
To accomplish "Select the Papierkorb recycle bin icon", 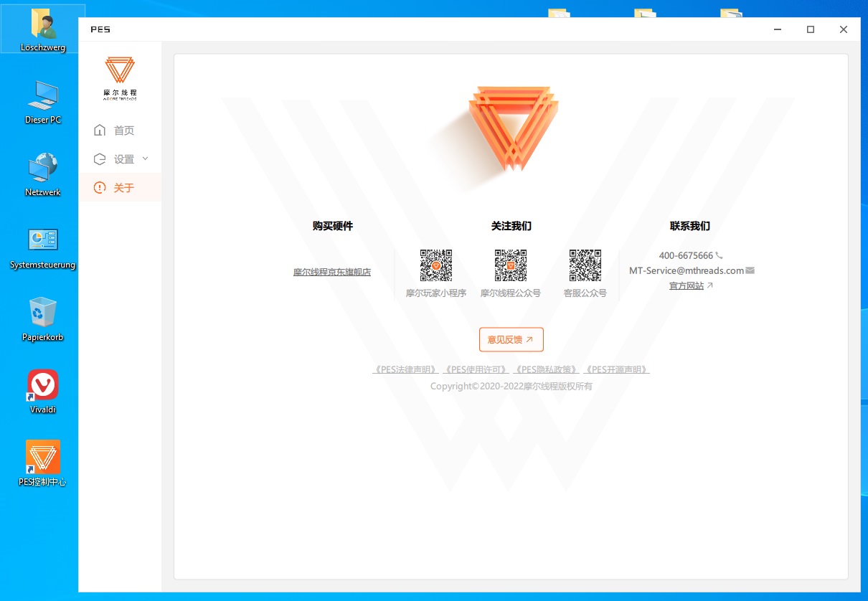I will (x=43, y=320).
